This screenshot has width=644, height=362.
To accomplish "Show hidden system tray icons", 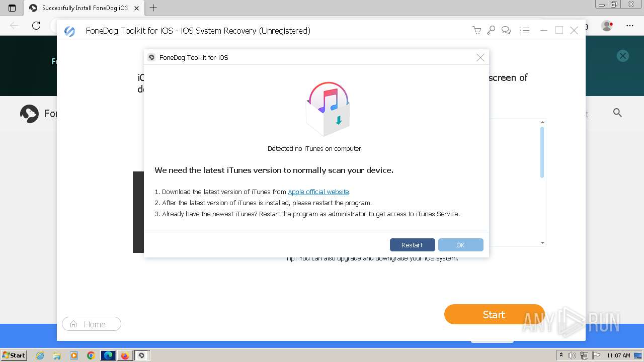I will tap(561, 355).
